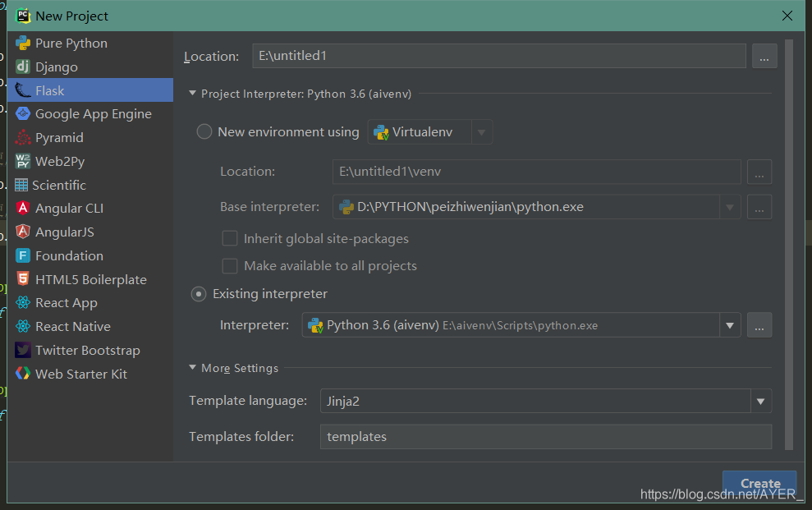Click the PyCharm logo in title bar
The image size is (812, 510).
point(23,16)
